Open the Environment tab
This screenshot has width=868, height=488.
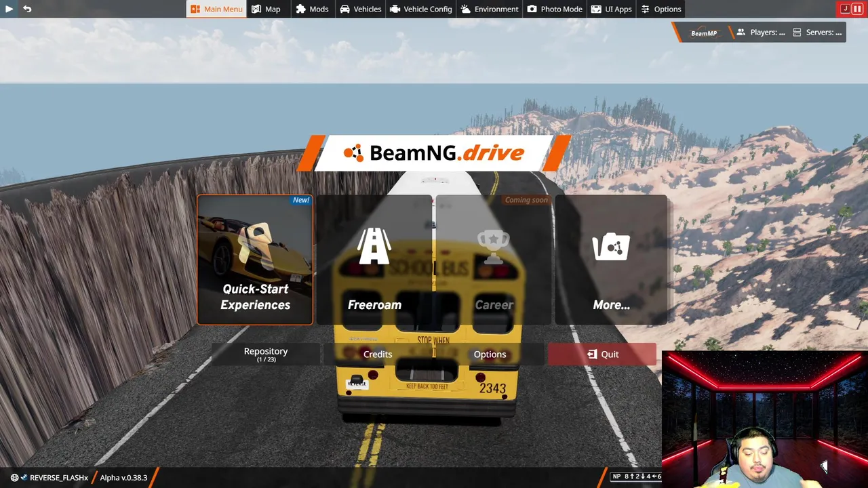pyautogui.click(x=490, y=9)
